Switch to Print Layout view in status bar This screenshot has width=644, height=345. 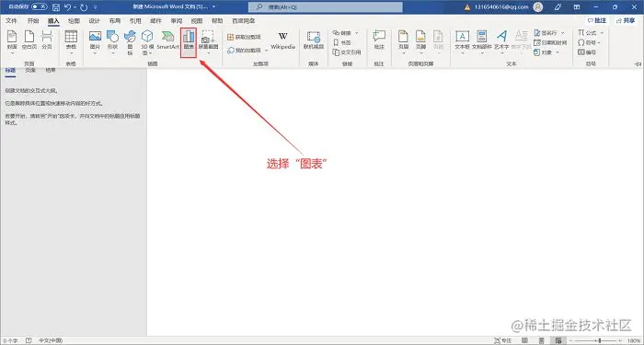click(x=541, y=340)
